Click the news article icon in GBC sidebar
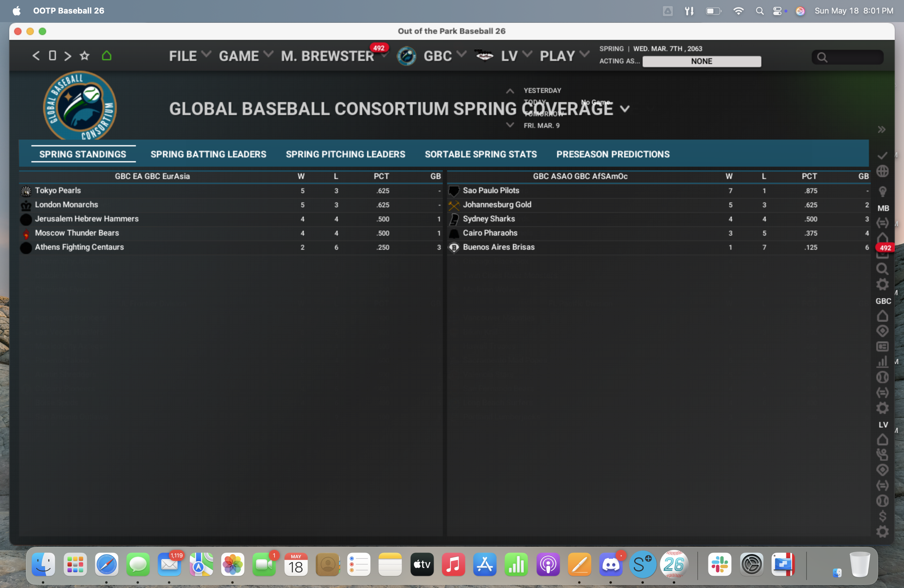This screenshot has height=588, width=904. [882, 346]
